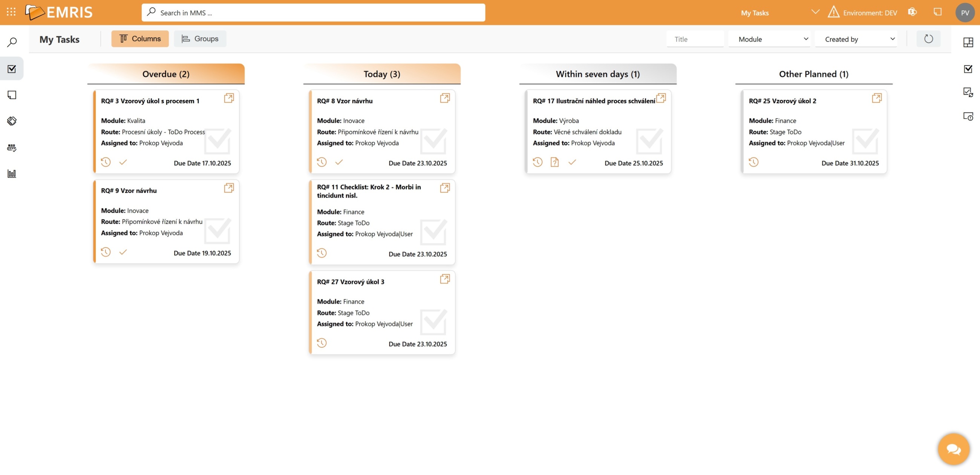The height and width of the screenshot is (475, 980).
Task: Open the app launcher grid icon
Action: click(11, 12)
